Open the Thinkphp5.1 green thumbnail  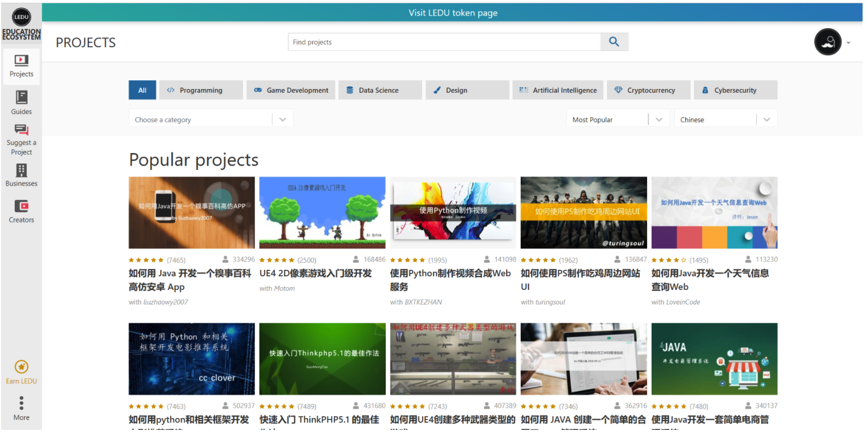[322, 359]
